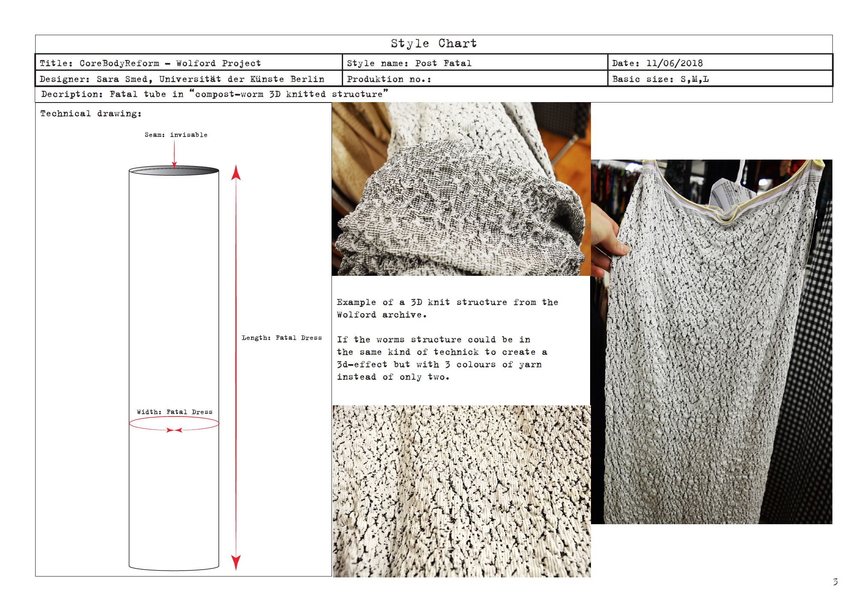Click the 'Produktion no.:' cell

(x=475, y=79)
